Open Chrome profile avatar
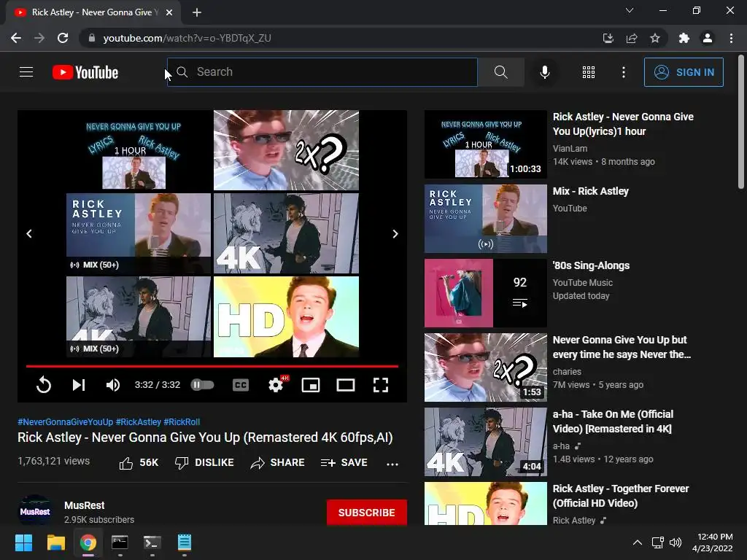The height and width of the screenshot is (560, 747). point(708,38)
